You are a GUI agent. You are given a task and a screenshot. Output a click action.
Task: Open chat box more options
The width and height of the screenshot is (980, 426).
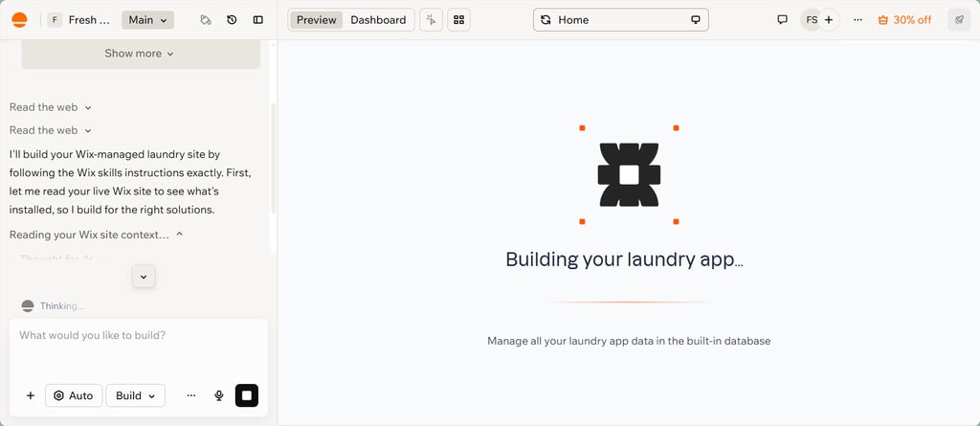pyautogui.click(x=191, y=395)
